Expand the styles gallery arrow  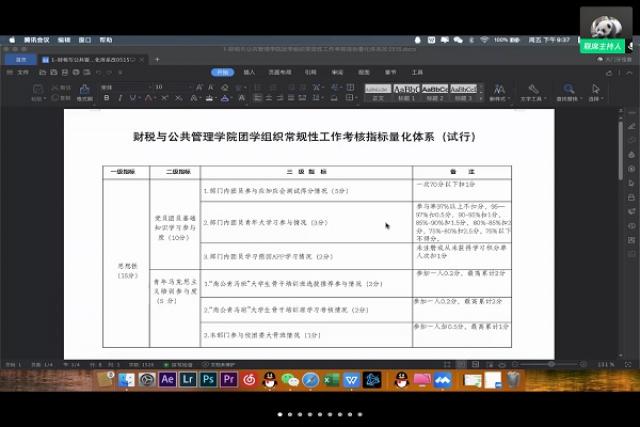[x=481, y=98]
